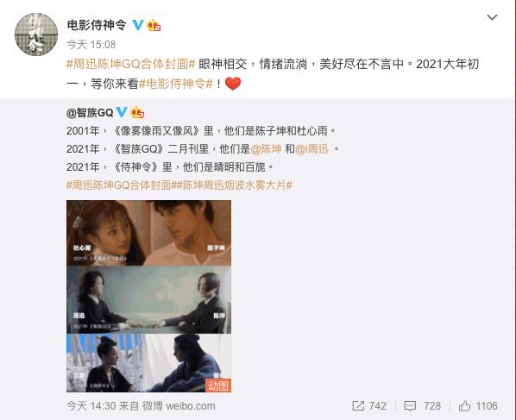Click the red heart emoji

pyautogui.click(x=233, y=84)
